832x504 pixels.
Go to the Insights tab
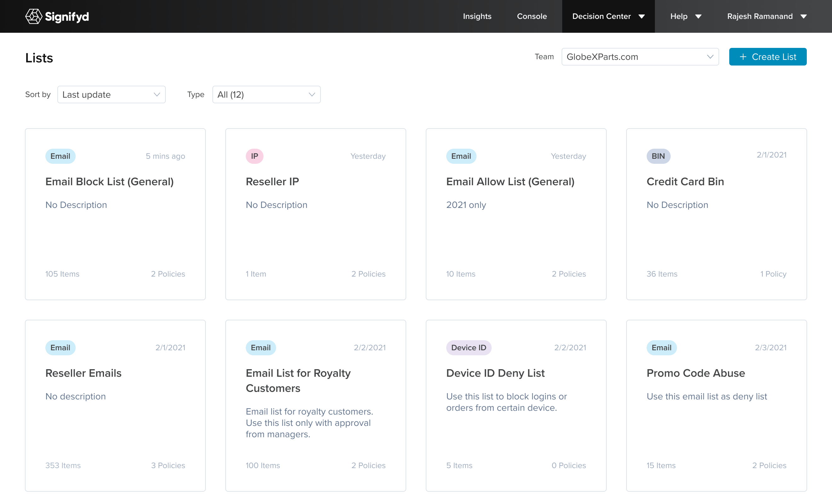477,17
